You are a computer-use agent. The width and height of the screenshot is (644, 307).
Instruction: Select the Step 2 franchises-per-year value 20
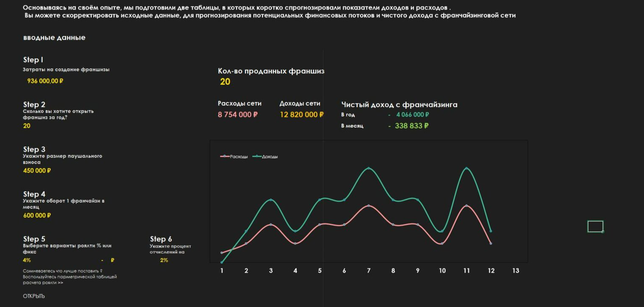(x=27, y=126)
